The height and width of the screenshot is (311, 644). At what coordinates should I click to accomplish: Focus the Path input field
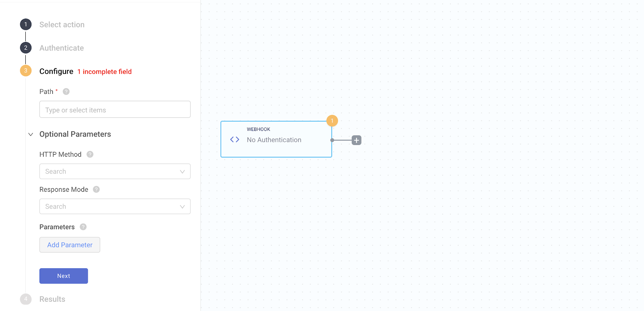(115, 110)
